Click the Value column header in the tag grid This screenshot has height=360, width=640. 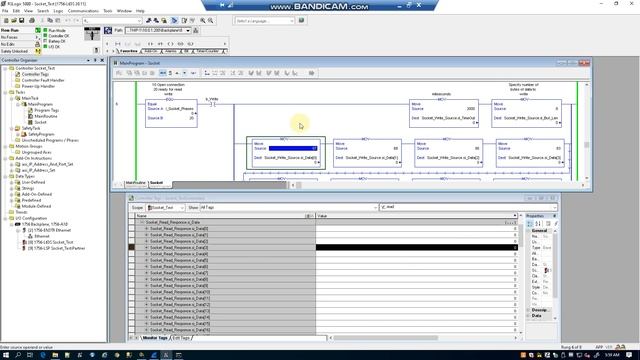[416, 216]
